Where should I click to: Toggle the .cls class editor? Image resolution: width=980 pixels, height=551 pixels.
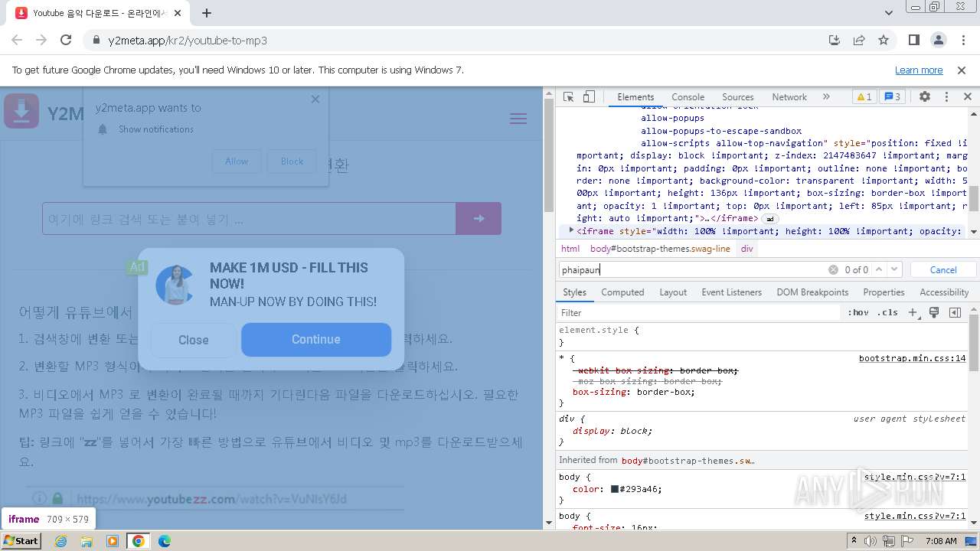887,312
